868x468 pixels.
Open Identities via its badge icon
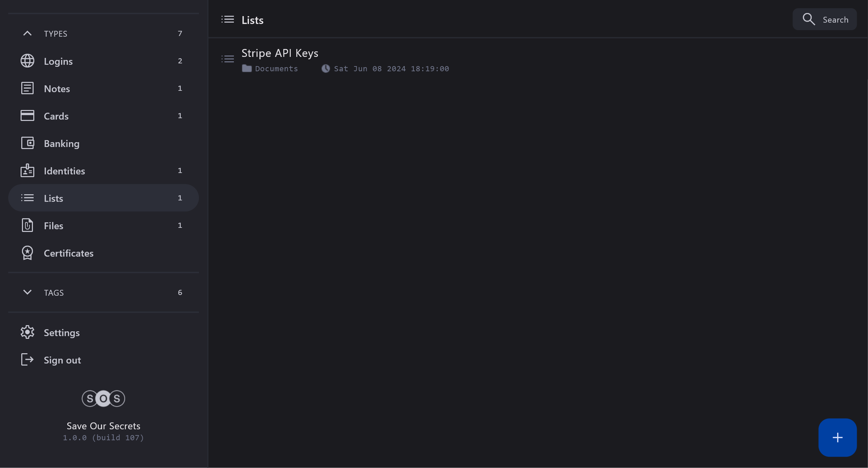[27, 171]
